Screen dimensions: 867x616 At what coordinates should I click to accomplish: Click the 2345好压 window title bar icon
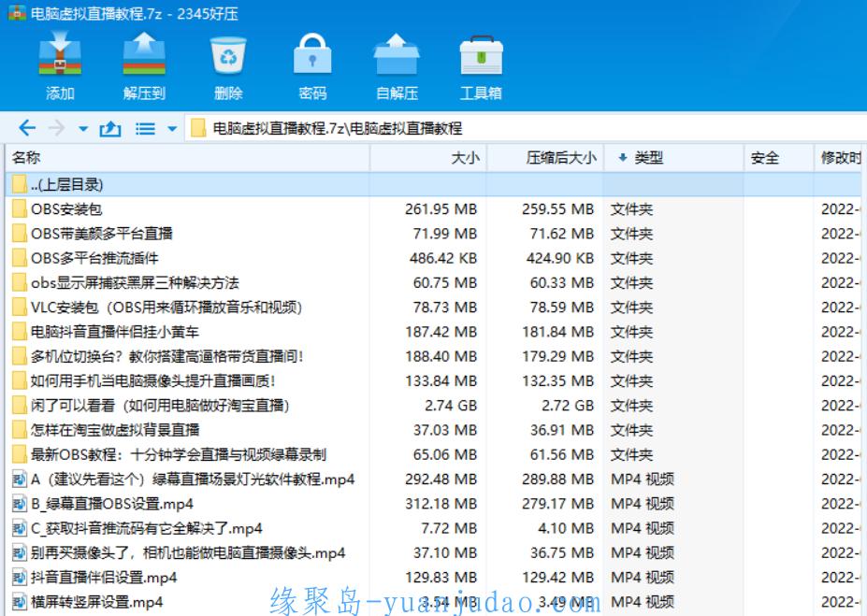pos(17,13)
